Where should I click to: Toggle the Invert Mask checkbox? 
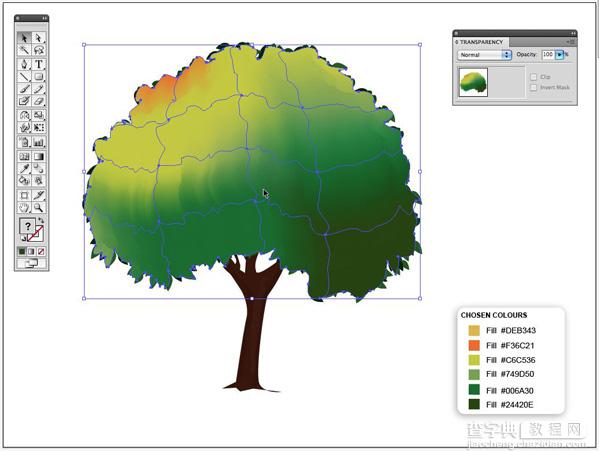pyautogui.click(x=533, y=87)
